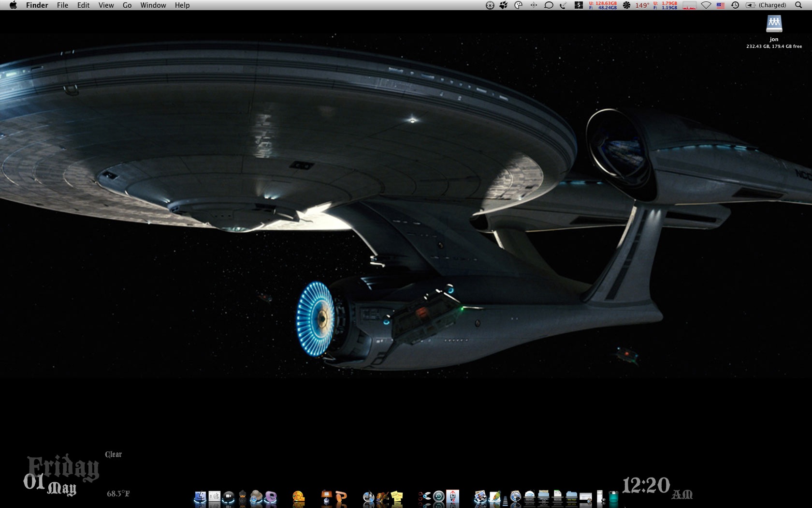Click the circular gear menu bar icon

490,5
